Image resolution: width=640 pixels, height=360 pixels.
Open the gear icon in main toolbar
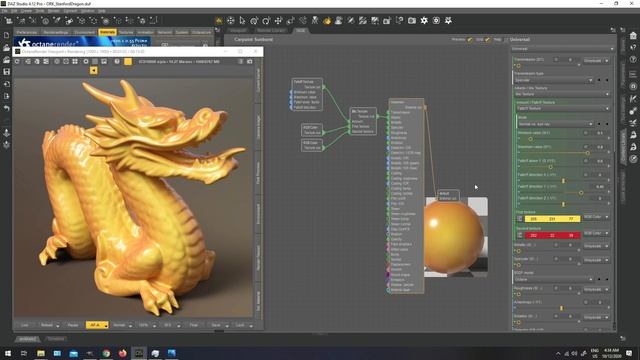[424, 20]
